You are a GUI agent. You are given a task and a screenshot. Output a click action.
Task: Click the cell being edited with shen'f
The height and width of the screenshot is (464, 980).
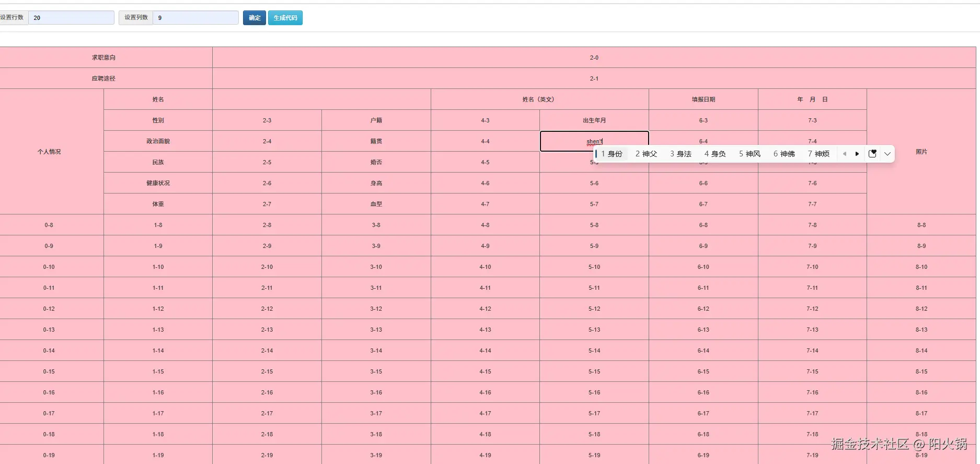tap(594, 141)
